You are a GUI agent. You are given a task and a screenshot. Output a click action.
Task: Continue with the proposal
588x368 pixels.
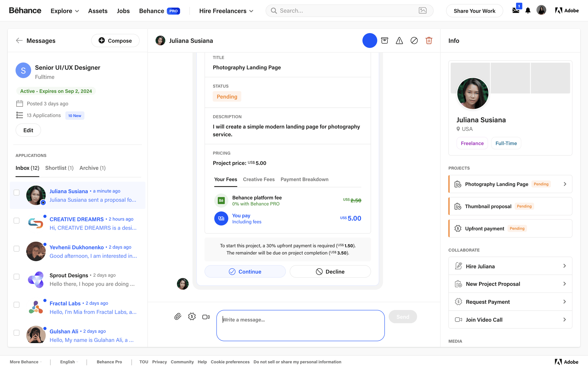click(245, 271)
